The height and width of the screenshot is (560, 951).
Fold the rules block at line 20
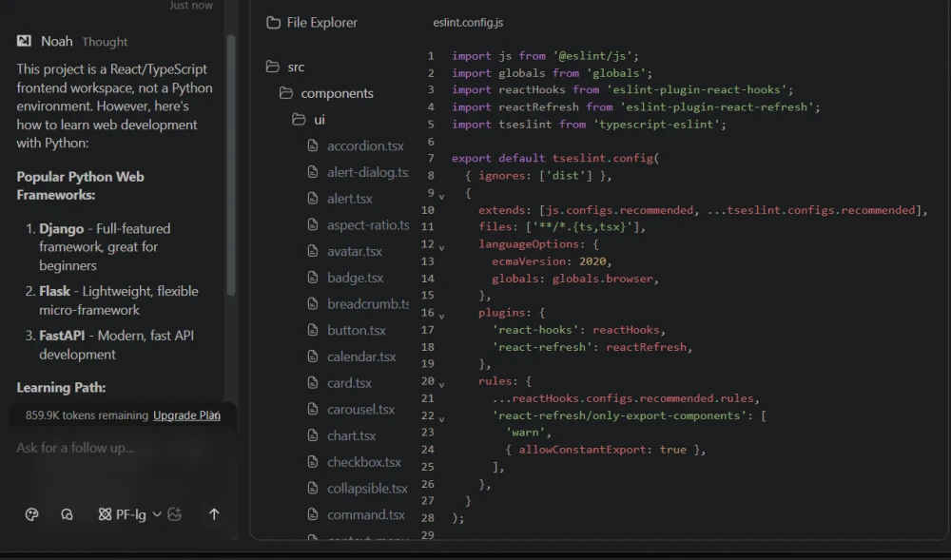441,383
